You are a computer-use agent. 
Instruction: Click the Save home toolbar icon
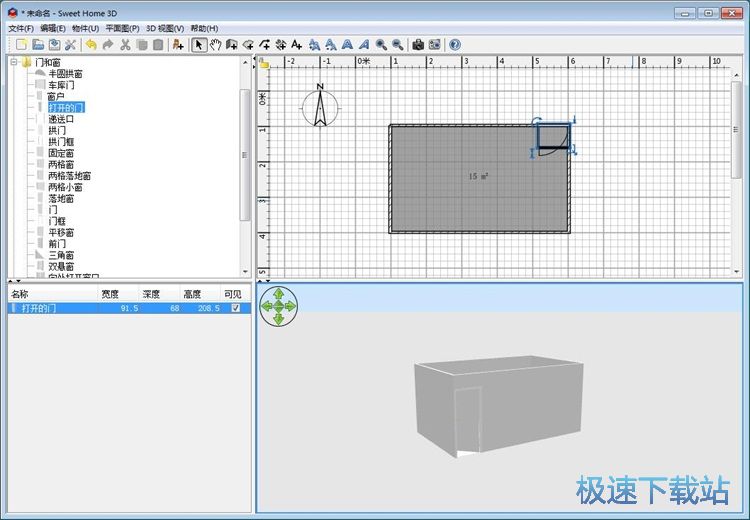click(54, 45)
